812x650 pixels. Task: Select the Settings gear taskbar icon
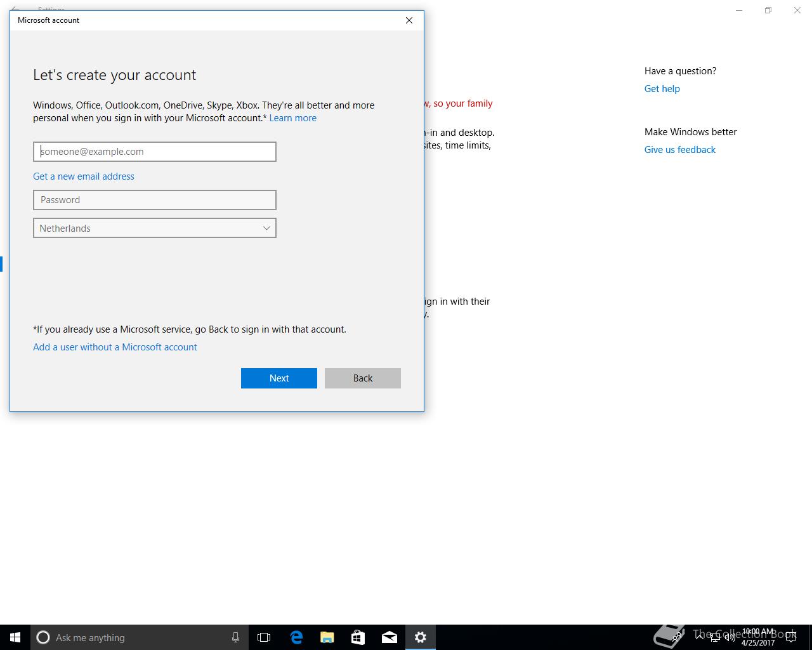click(420, 637)
